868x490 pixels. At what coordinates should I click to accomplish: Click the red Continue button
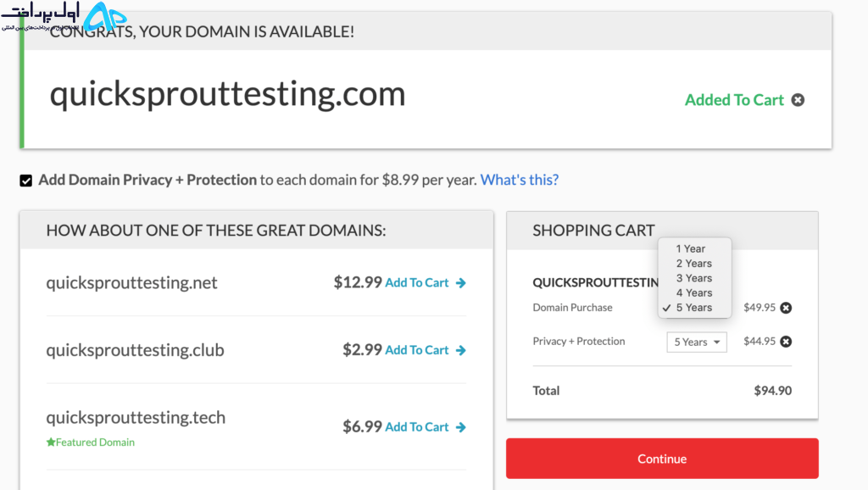[x=662, y=459]
